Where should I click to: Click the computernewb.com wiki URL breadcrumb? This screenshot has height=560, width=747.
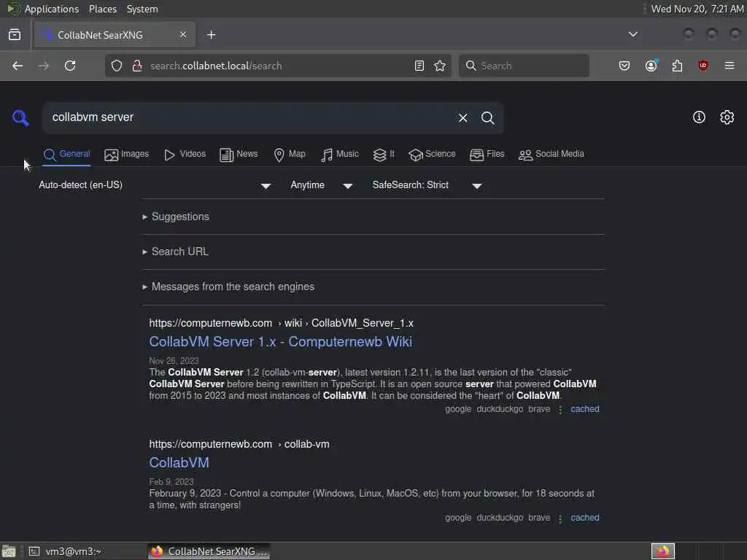click(x=281, y=323)
